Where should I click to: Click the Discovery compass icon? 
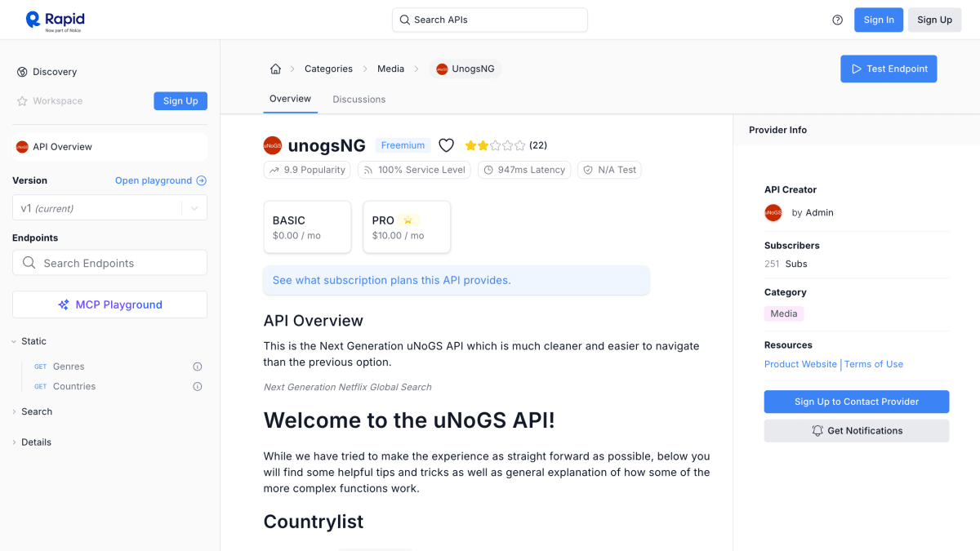click(22, 72)
